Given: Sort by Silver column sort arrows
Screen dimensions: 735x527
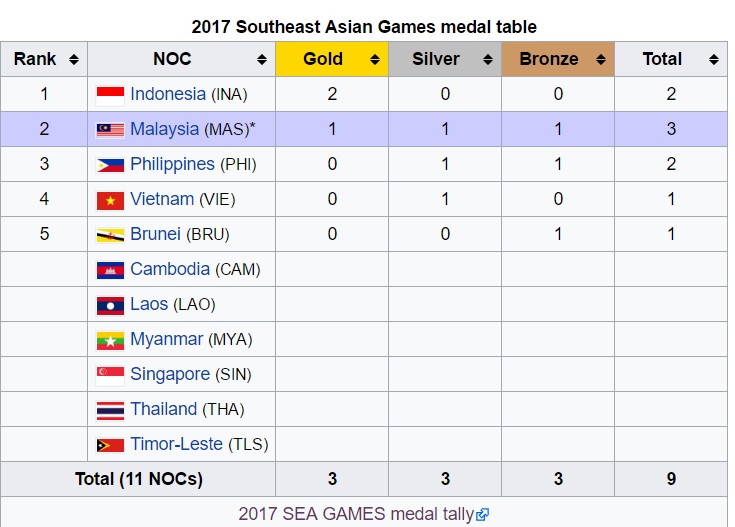Looking at the screenshot, I should (488, 60).
